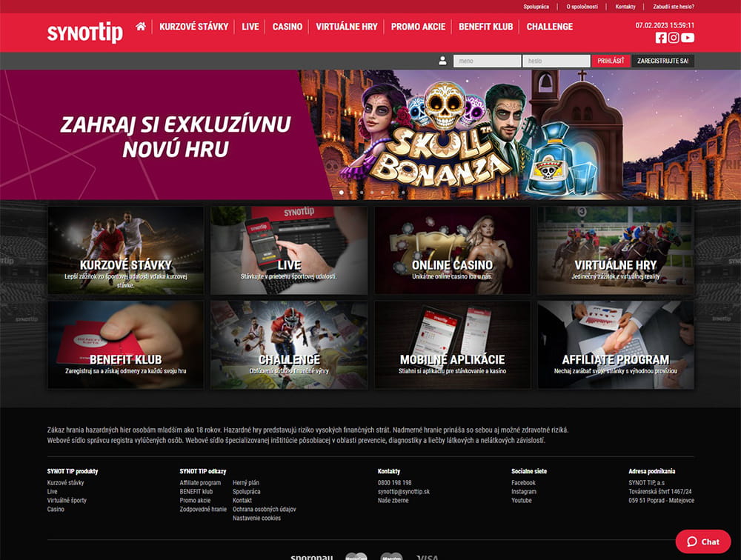Click footer link BENEFIT klub
Image resolution: width=741 pixels, height=560 pixels.
click(196, 491)
